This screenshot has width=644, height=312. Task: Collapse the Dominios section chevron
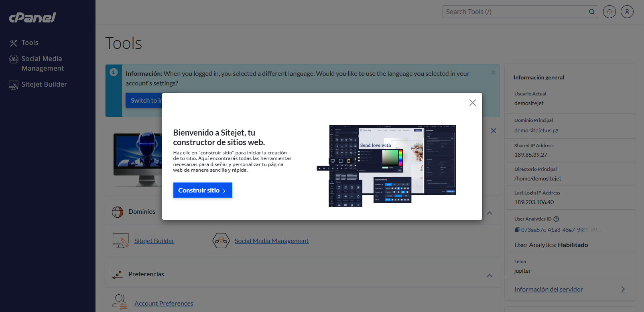click(x=490, y=213)
